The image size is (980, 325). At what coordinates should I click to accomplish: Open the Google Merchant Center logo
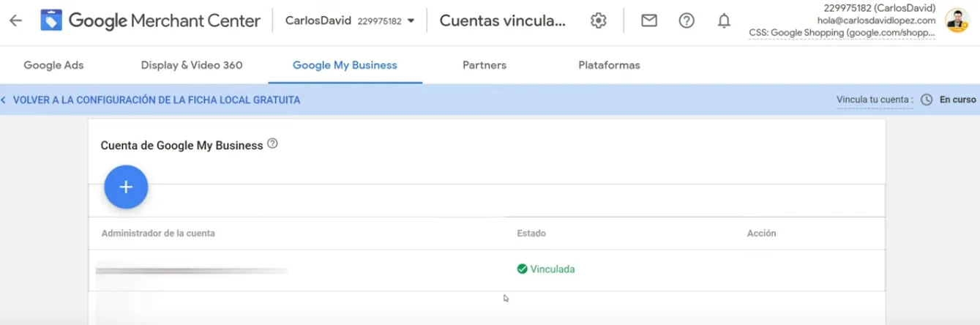151,20
